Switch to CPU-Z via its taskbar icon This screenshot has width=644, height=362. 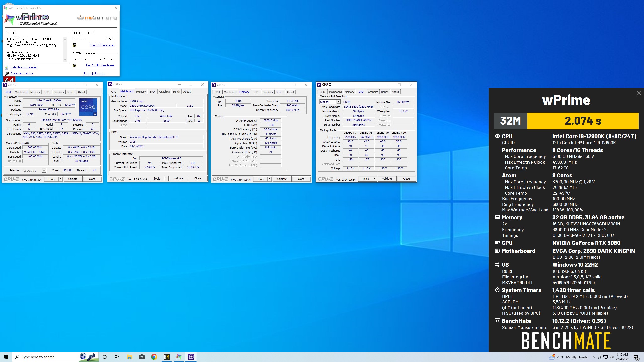[x=191, y=357]
